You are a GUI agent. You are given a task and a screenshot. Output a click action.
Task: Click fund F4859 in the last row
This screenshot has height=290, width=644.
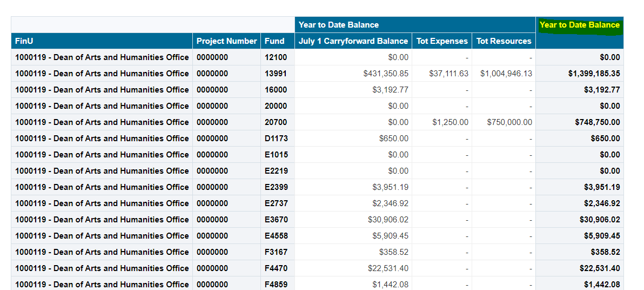[276, 284]
